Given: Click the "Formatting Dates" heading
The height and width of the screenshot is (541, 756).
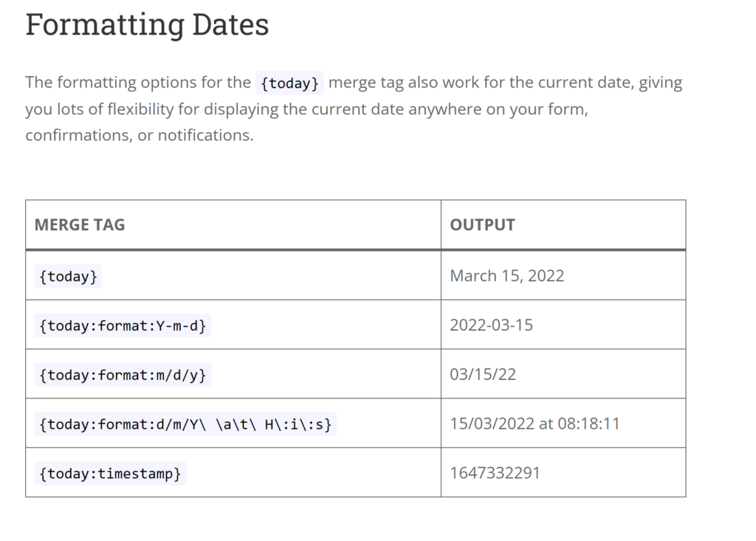Looking at the screenshot, I should point(147,25).
